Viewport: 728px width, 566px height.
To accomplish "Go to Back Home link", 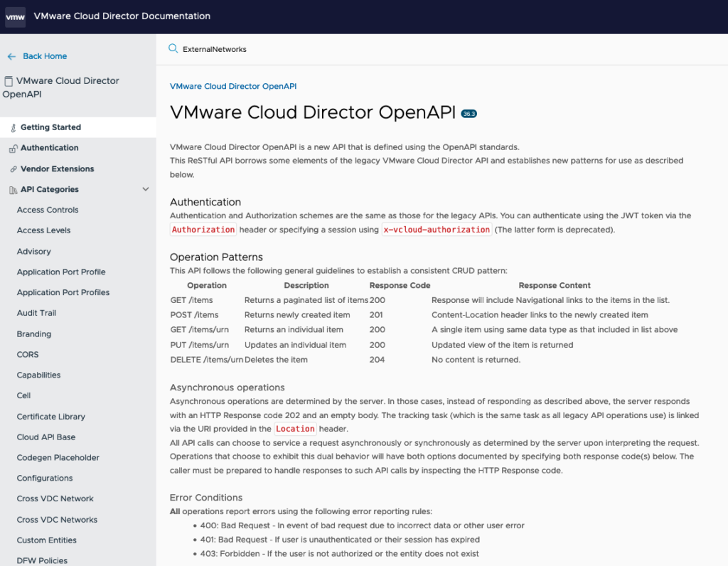I will tap(45, 56).
